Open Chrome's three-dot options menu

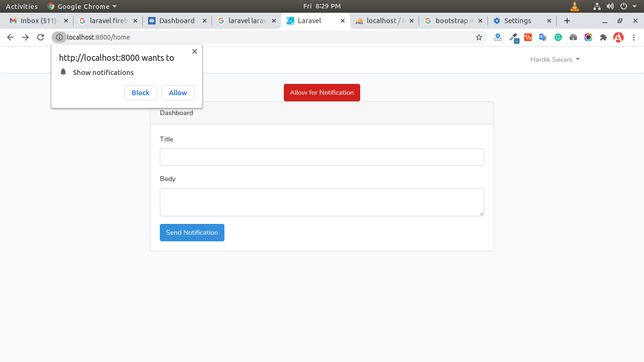click(x=634, y=37)
